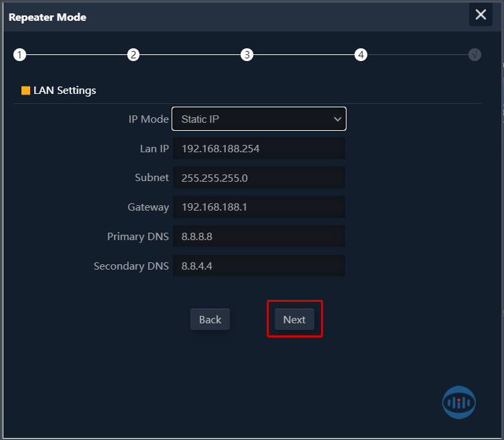Expand IP Mode using the chevron arrow
504x440 pixels.
(337, 119)
